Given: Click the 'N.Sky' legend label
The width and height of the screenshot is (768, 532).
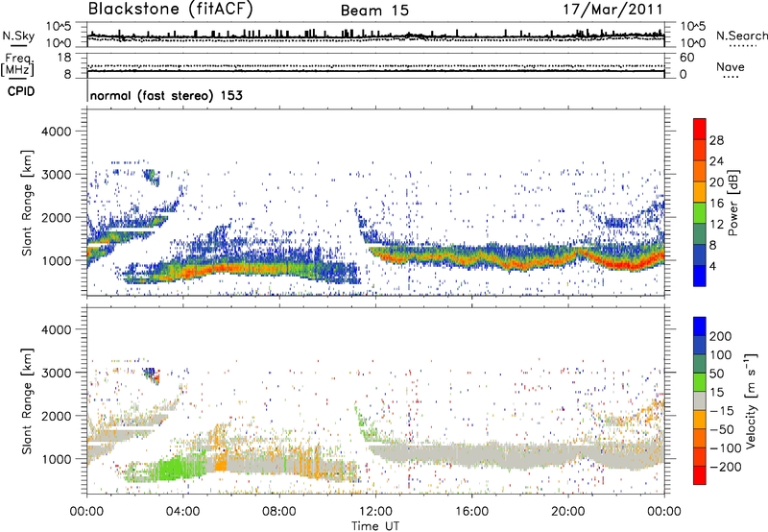Looking at the screenshot, I should [18, 36].
